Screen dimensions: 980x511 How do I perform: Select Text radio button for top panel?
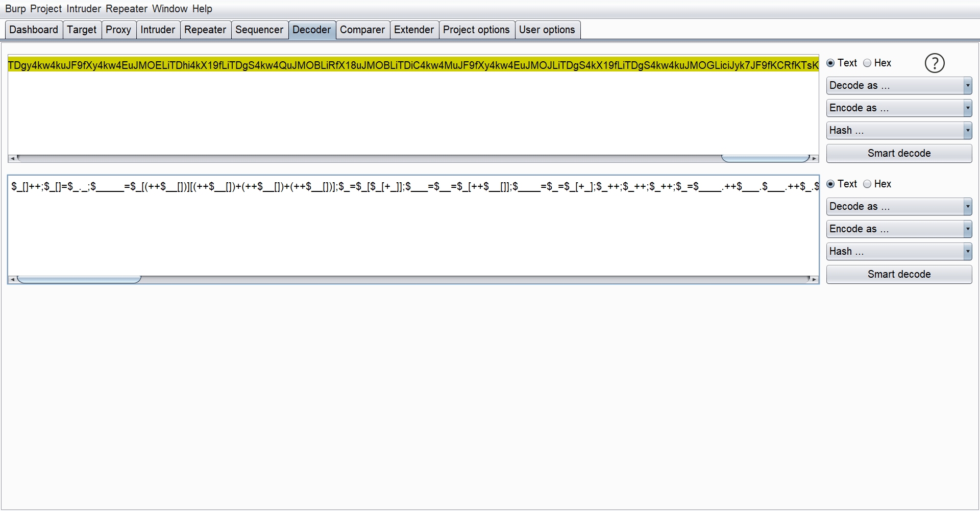pos(830,63)
